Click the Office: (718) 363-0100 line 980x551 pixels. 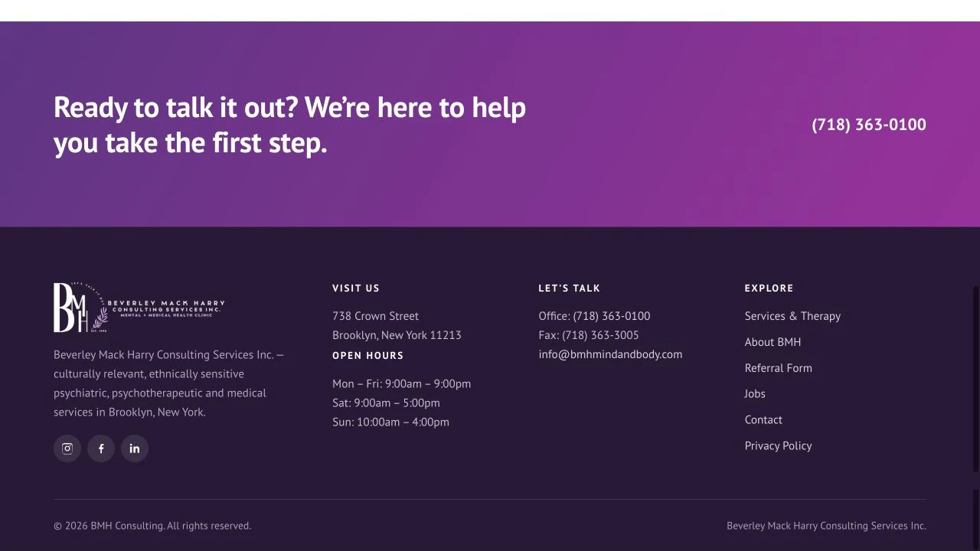click(594, 316)
